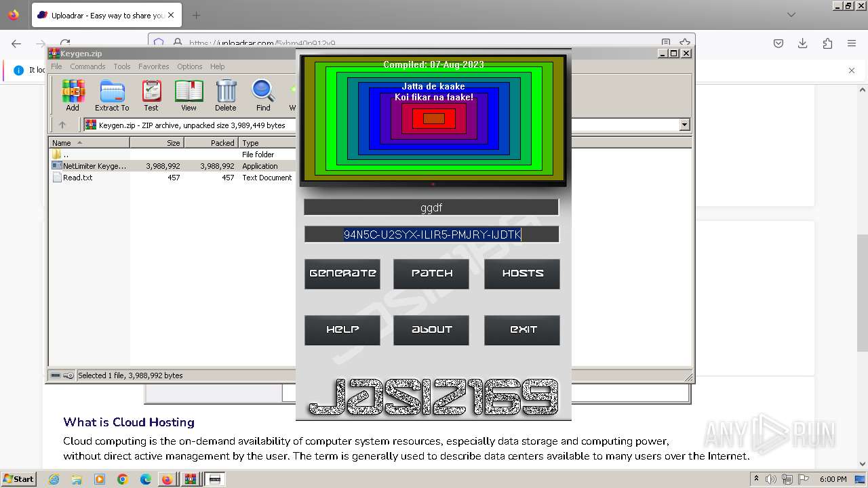Screen dimensions: 868x488
Task: Click the Exit button in the keygen
Action: [x=522, y=330]
